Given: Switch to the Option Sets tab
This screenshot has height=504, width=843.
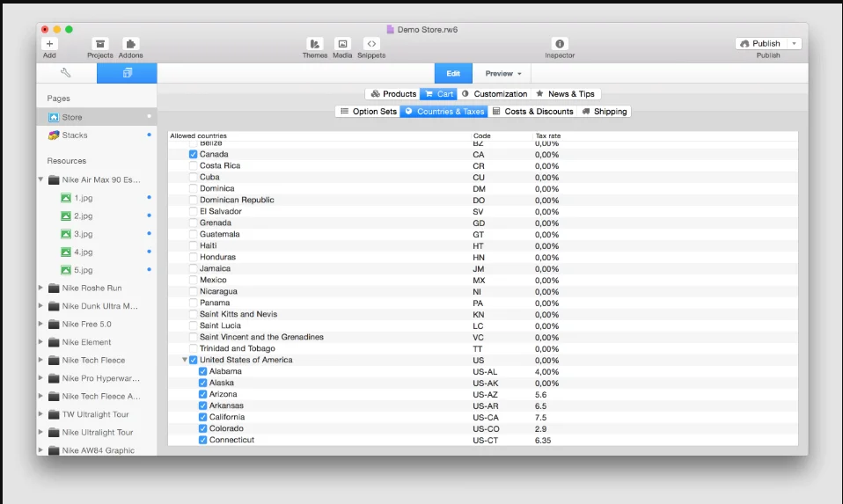Looking at the screenshot, I should (369, 111).
